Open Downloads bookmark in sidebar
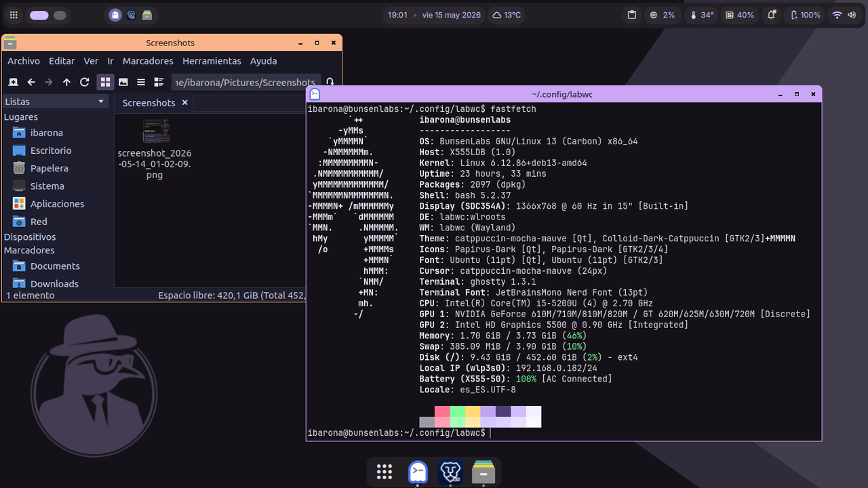Image resolution: width=868 pixels, height=488 pixels. coord(45,284)
